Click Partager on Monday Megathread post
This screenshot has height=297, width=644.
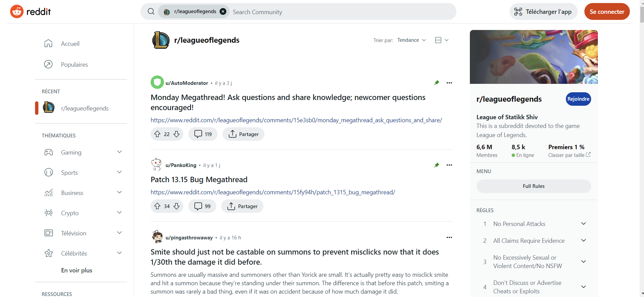[x=243, y=134]
